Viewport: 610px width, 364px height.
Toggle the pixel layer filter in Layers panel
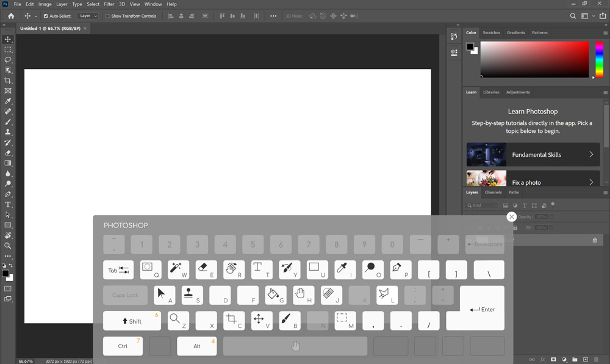(506, 205)
